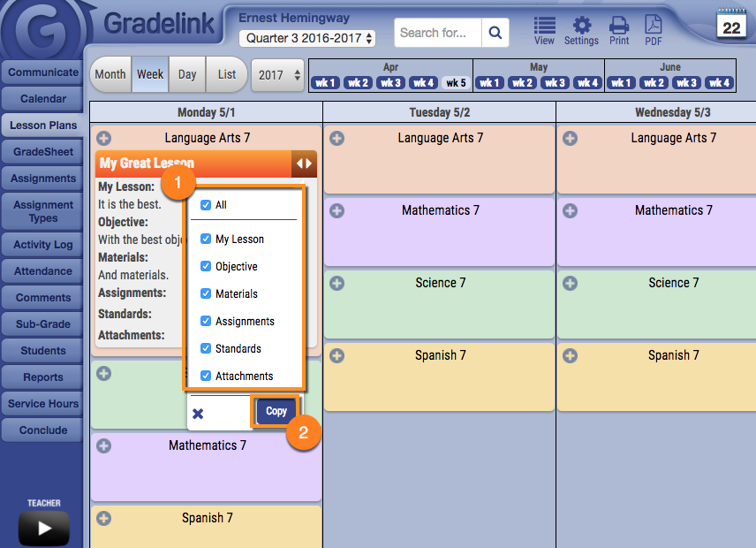Toggle the Objective checkbox

[206, 266]
